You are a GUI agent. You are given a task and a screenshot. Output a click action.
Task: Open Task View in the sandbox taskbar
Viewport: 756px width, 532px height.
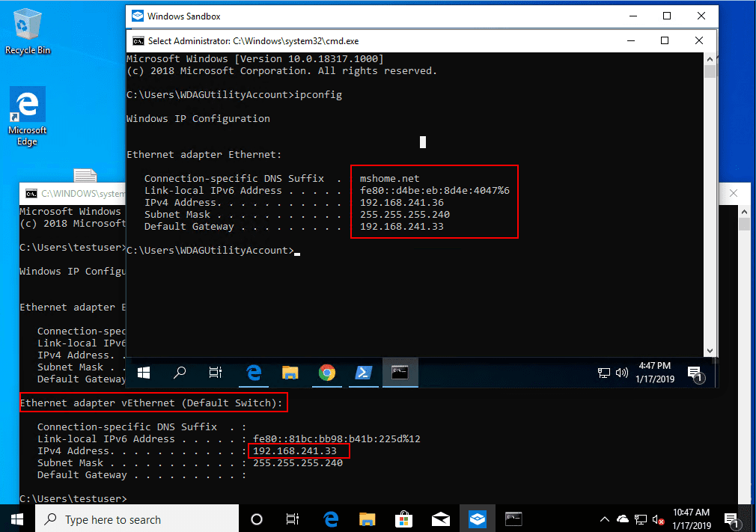(x=215, y=373)
